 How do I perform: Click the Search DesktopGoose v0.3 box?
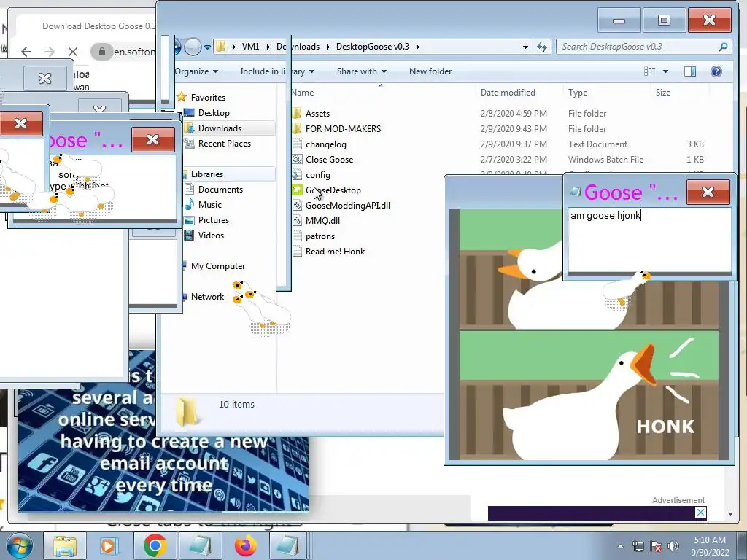(x=644, y=47)
